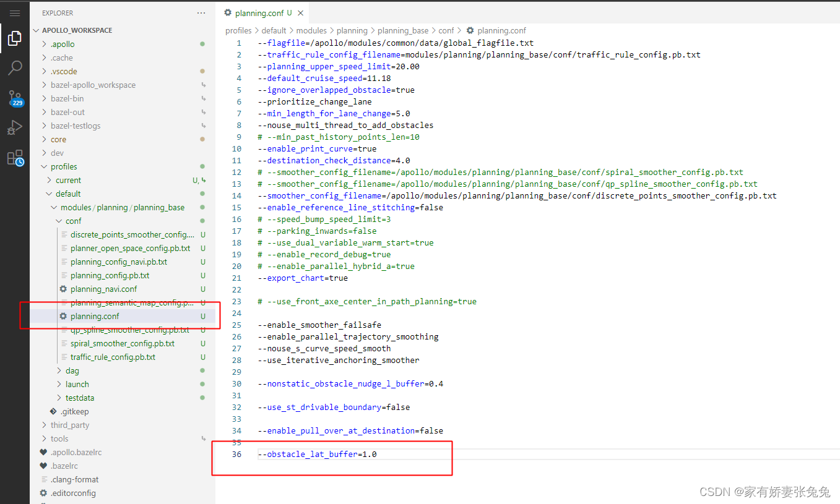
Task: Click line number 1 in gutter
Action: (x=239, y=43)
